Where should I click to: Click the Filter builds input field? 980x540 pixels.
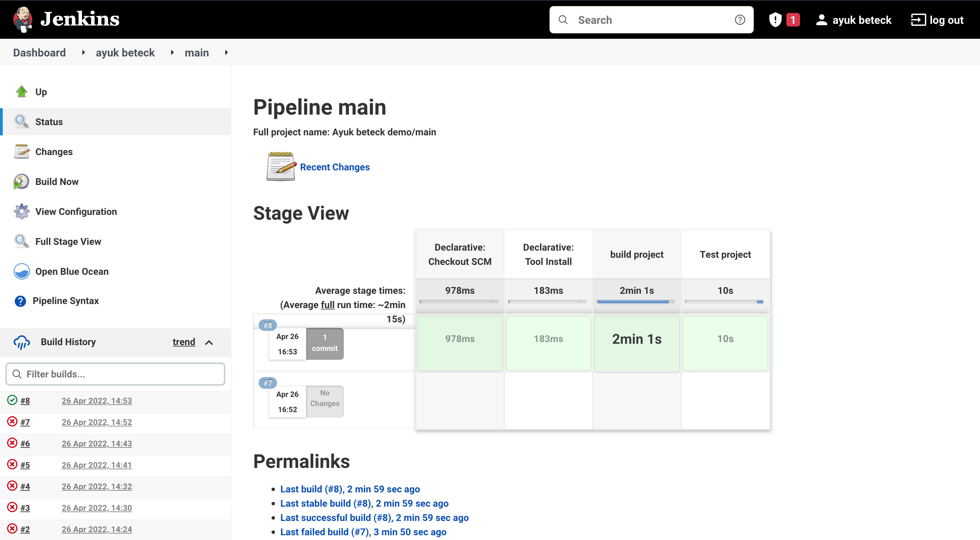pyautogui.click(x=115, y=374)
